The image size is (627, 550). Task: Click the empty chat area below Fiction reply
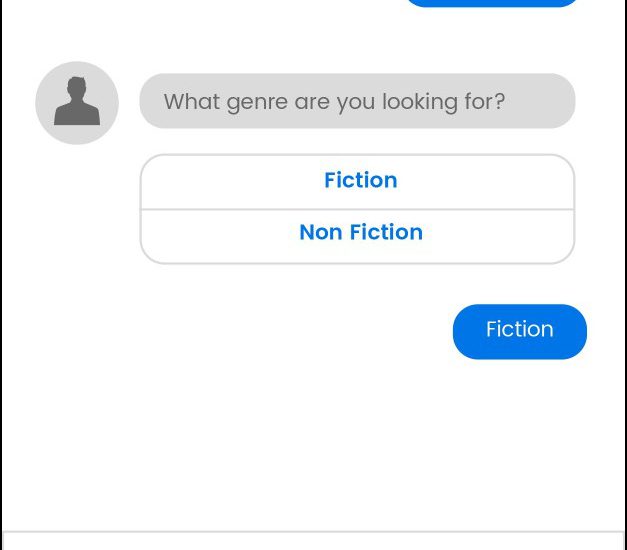tap(314, 444)
